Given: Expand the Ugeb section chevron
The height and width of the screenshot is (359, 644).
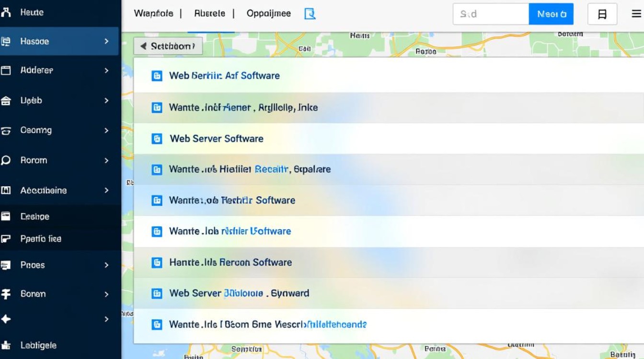Looking at the screenshot, I should [x=106, y=101].
